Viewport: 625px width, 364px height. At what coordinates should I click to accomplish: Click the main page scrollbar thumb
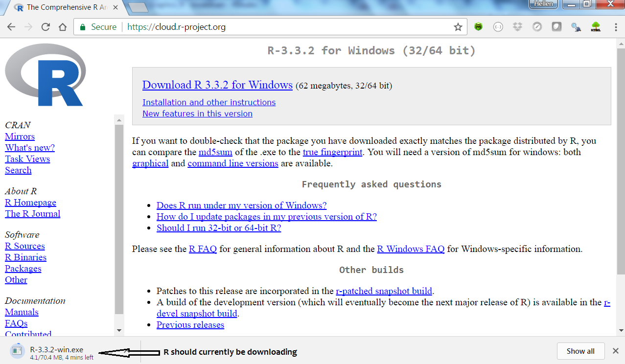coord(620,161)
